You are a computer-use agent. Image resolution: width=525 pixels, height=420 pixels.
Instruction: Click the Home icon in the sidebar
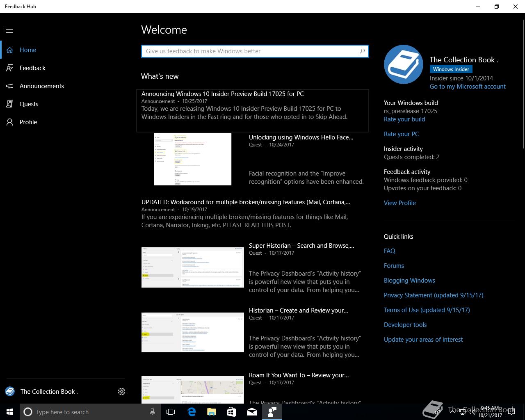tap(10, 50)
